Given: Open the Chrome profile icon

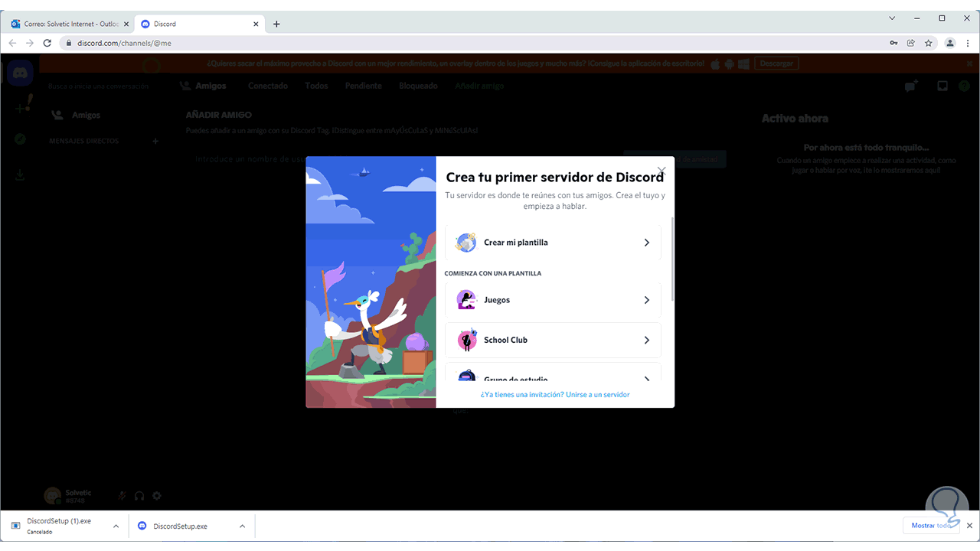Looking at the screenshot, I should [950, 43].
